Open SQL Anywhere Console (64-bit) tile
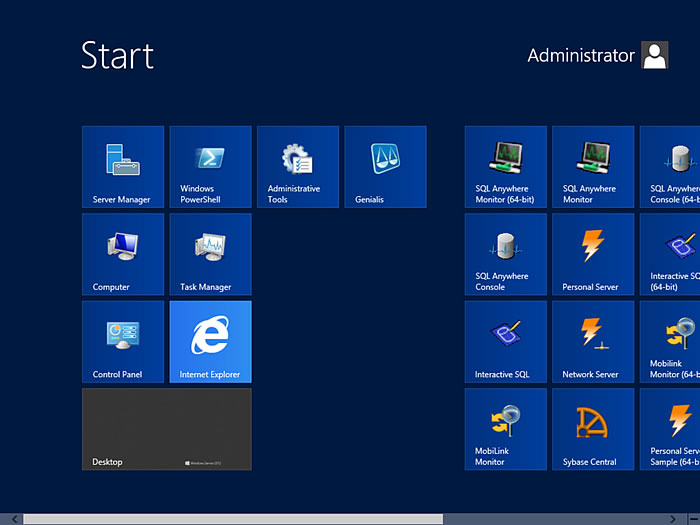 [x=670, y=167]
